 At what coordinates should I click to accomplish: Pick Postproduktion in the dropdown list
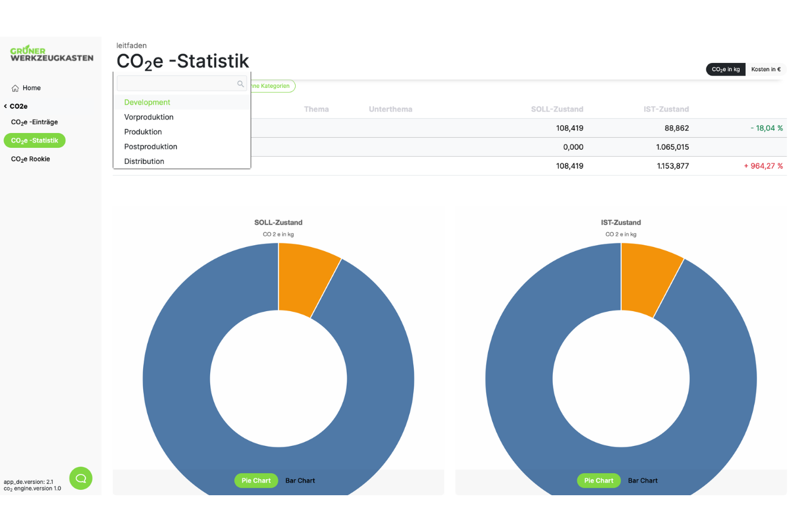pyautogui.click(x=150, y=147)
